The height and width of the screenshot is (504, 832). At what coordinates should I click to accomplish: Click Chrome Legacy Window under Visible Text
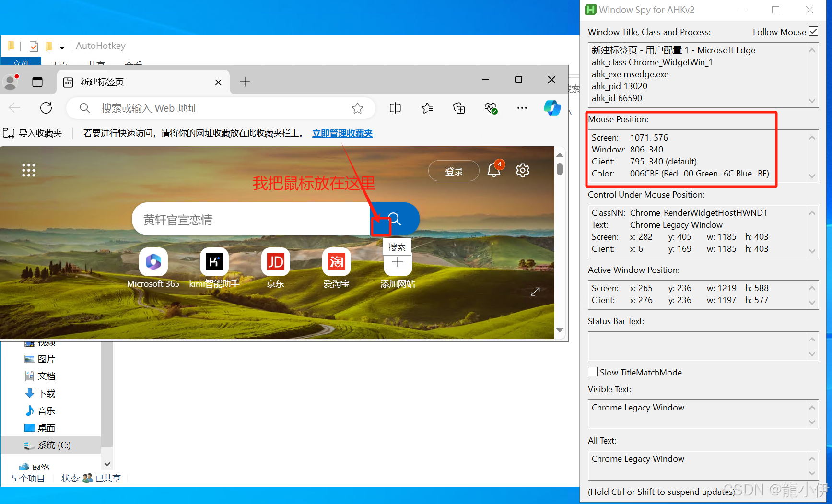pyautogui.click(x=638, y=408)
